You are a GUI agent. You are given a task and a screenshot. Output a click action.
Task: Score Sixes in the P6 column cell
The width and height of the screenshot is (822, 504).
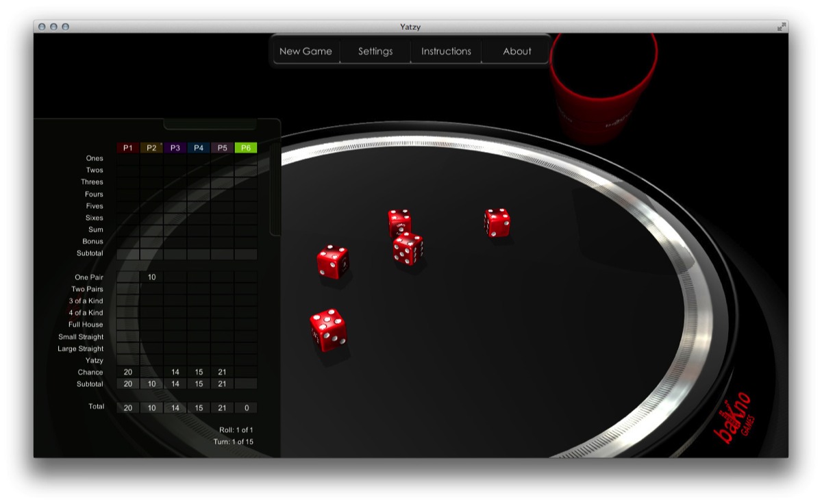[246, 218]
